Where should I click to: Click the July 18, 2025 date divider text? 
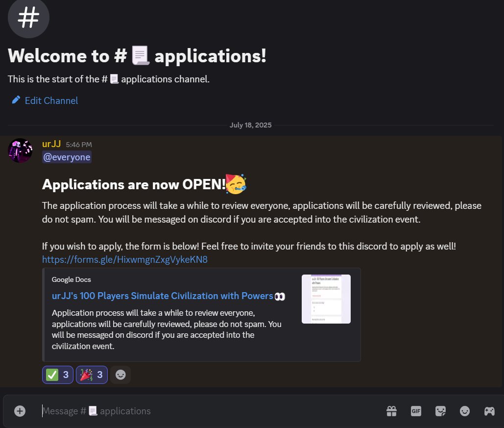pyautogui.click(x=250, y=125)
